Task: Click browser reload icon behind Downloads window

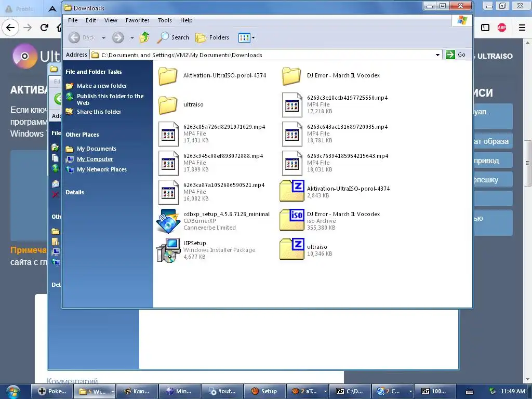Action: coord(44,28)
